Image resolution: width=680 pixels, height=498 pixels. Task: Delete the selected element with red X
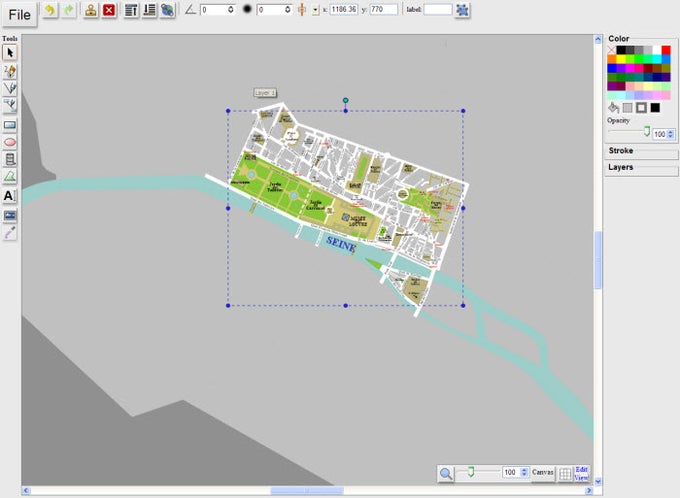point(109,10)
